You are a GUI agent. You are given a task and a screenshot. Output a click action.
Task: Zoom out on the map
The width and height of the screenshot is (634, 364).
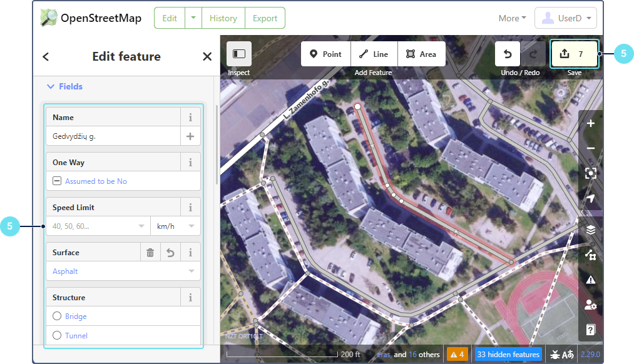tap(591, 149)
